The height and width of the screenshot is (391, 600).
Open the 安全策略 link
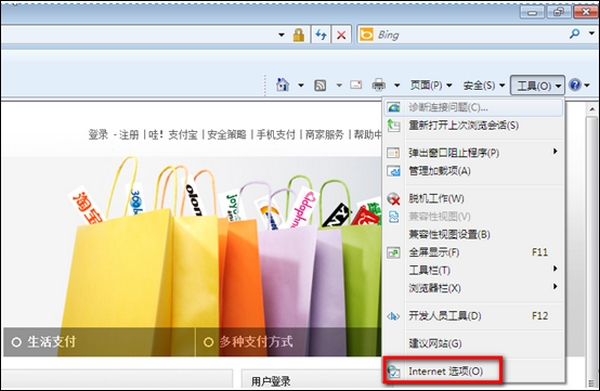click(227, 135)
